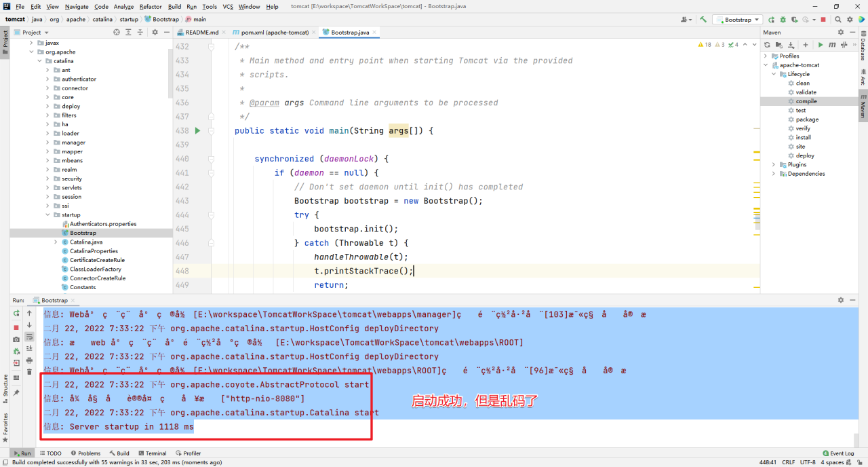Start debugging Bootstrap with the bug icon
868x467 pixels.
(x=783, y=20)
